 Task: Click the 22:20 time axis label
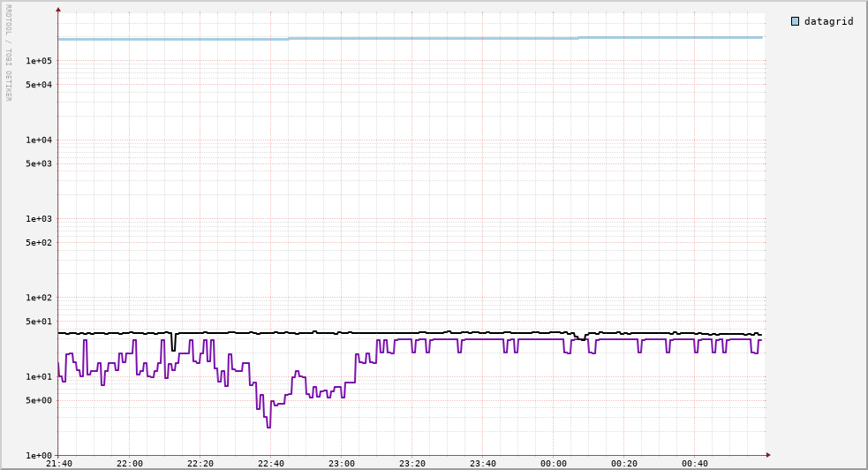pyautogui.click(x=200, y=464)
